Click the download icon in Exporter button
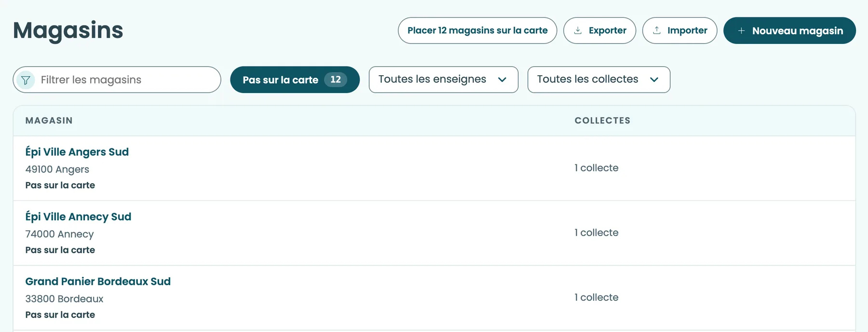Screen dimensions: 868x332 [578, 30]
